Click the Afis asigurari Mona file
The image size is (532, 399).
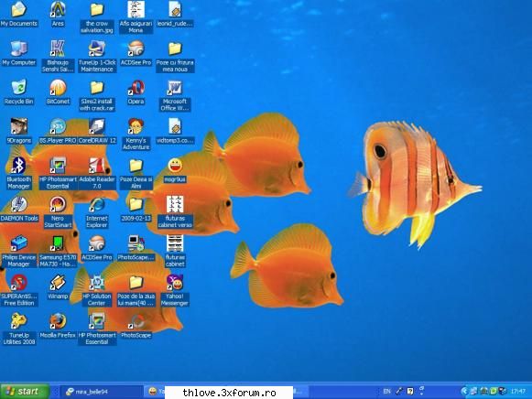point(136,17)
